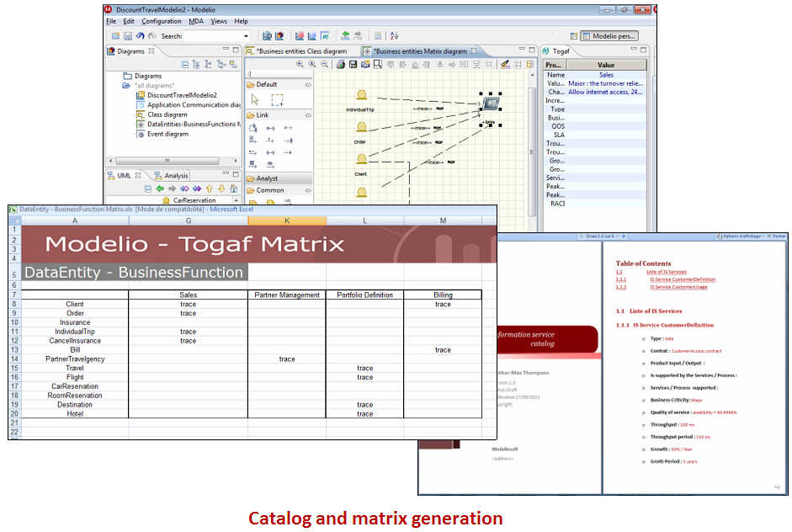This screenshot has height=532, width=792.
Task: Go to next screen in document viewer
Action: [624, 237]
